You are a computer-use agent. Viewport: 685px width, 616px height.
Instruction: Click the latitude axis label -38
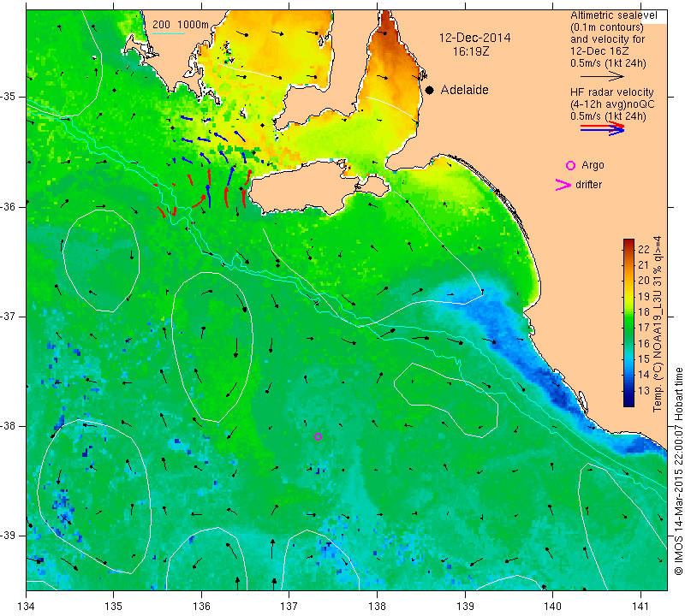(x=9, y=426)
